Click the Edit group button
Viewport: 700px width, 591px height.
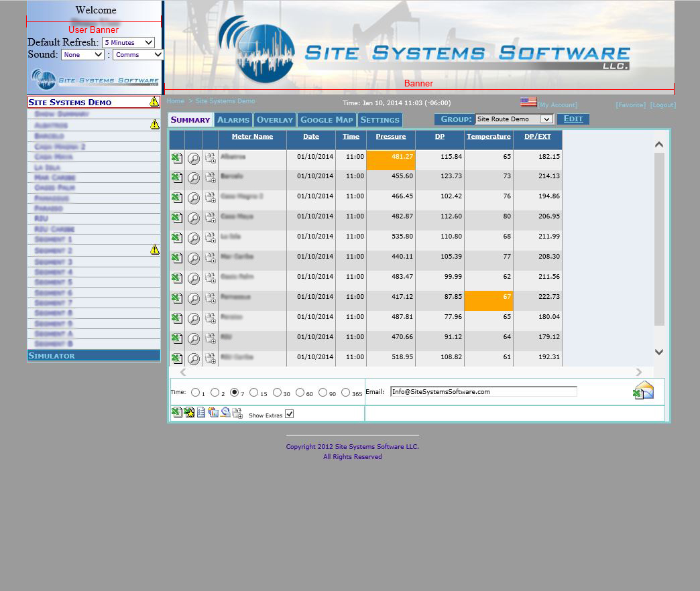pyautogui.click(x=573, y=119)
